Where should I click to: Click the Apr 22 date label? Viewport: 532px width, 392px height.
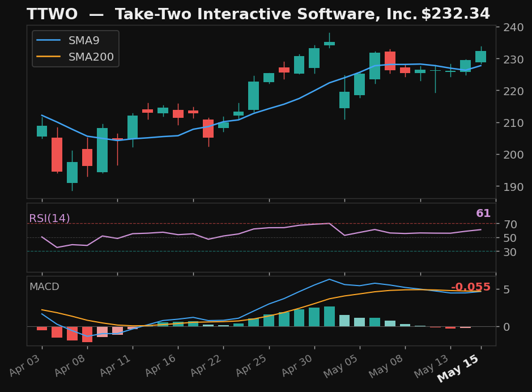[x=206, y=366]
